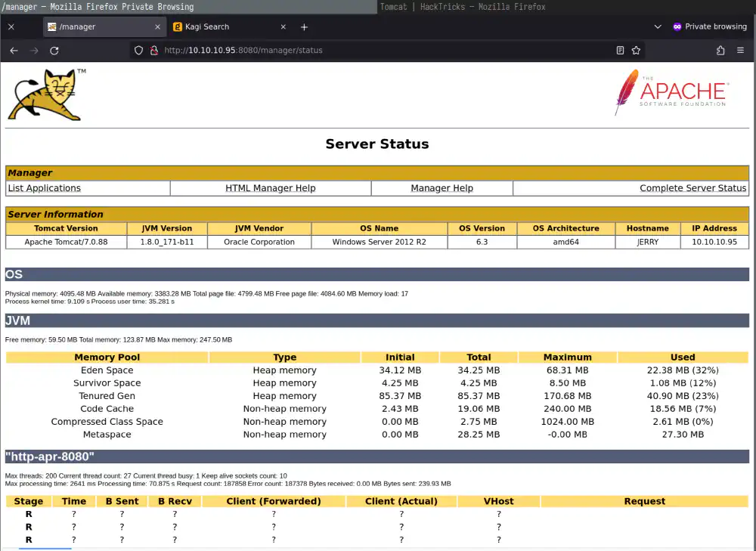This screenshot has width=756, height=551.
Task: Click the back navigation arrow
Action: [13, 51]
